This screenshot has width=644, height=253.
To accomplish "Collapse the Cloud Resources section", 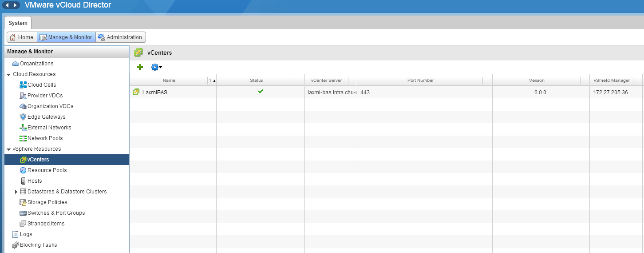I will 9,74.
